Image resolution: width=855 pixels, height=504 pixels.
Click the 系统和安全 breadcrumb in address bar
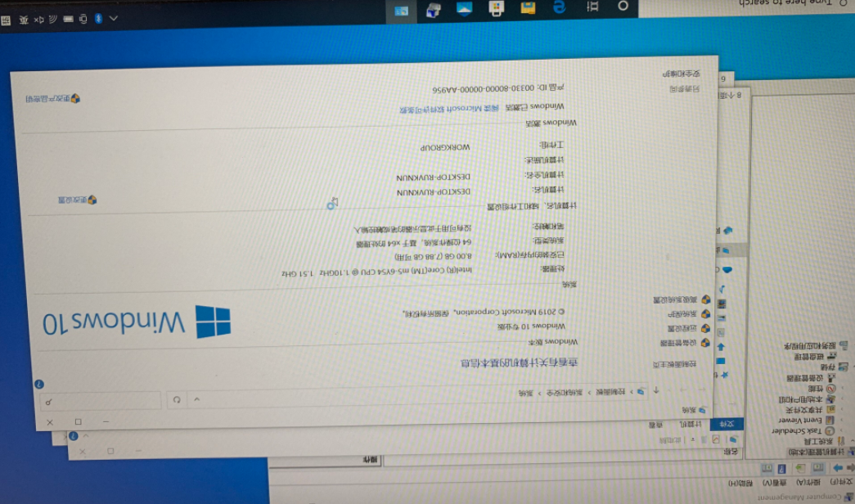pos(565,392)
